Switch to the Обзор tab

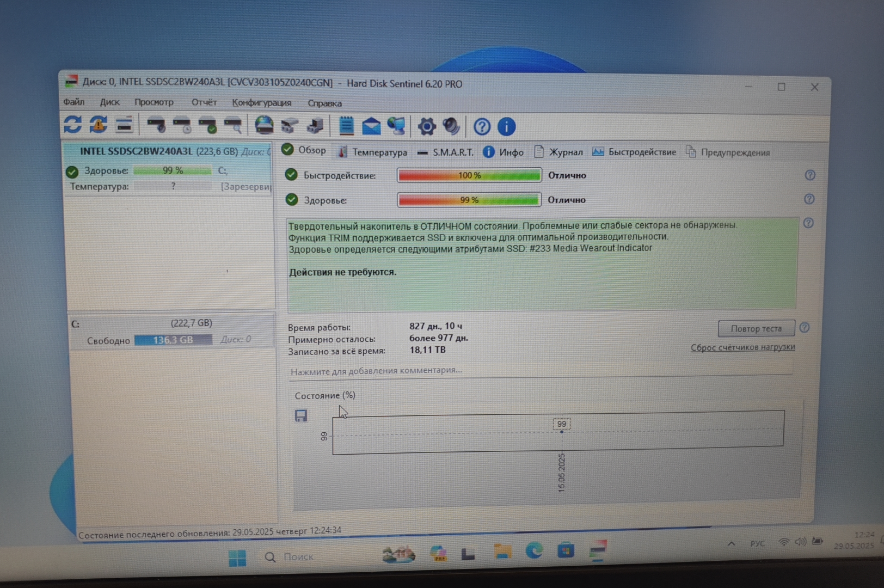coord(304,150)
